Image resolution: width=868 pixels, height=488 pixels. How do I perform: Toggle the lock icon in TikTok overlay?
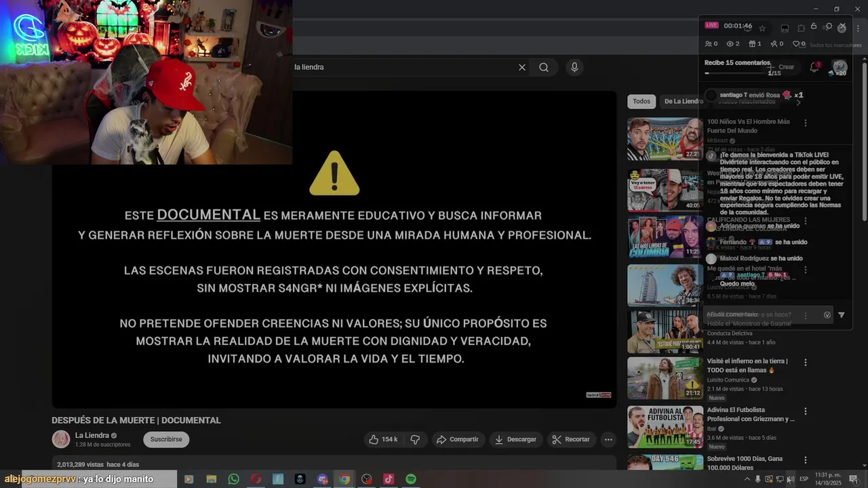click(814, 26)
